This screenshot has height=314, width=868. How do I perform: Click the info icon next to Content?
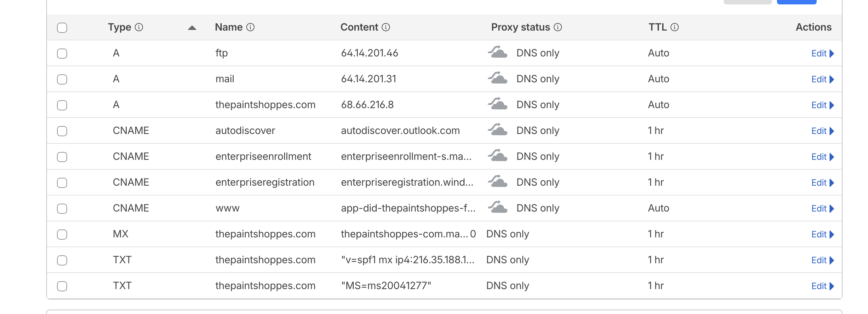[385, 27]
